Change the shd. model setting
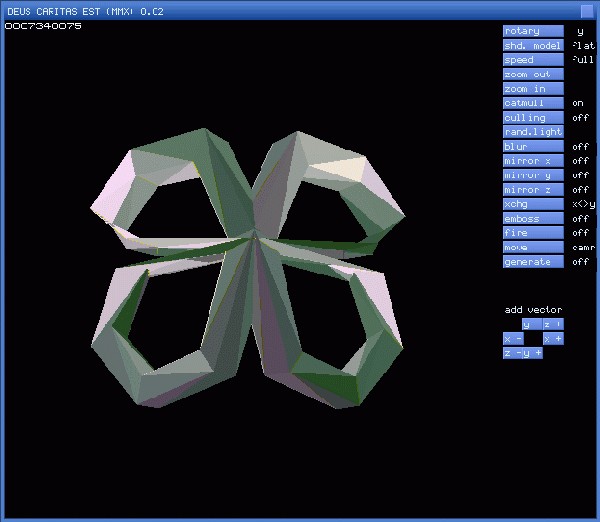 point(533,45)
